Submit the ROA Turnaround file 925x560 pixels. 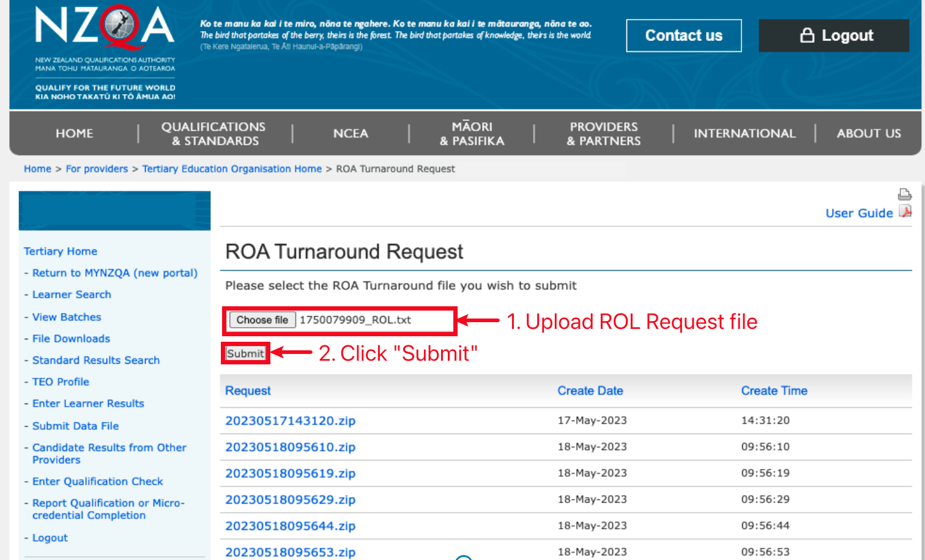(x=245, y=353)
